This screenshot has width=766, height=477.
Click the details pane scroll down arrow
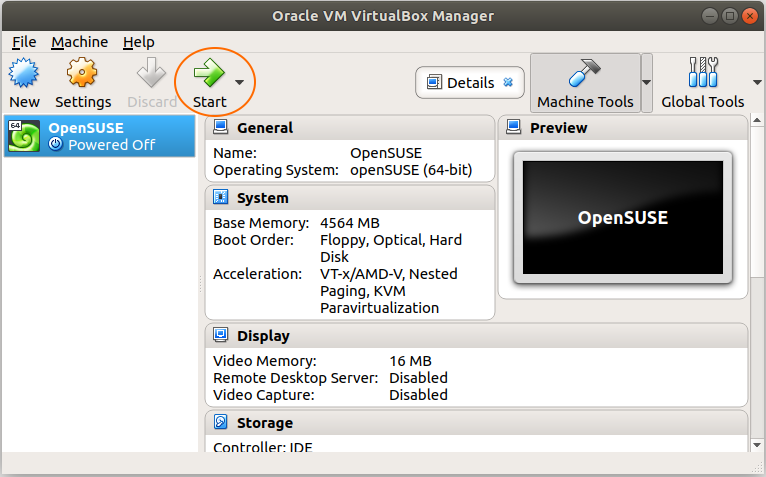point(757,445)
